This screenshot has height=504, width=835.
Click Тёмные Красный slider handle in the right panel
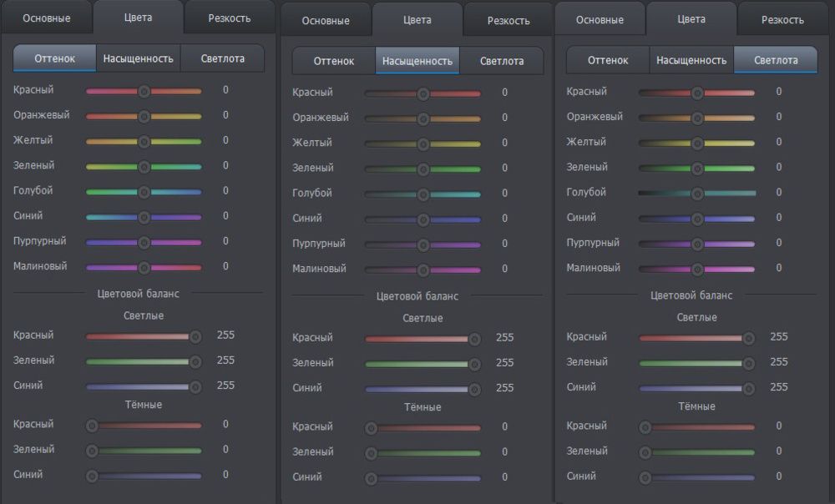[645, 427]
